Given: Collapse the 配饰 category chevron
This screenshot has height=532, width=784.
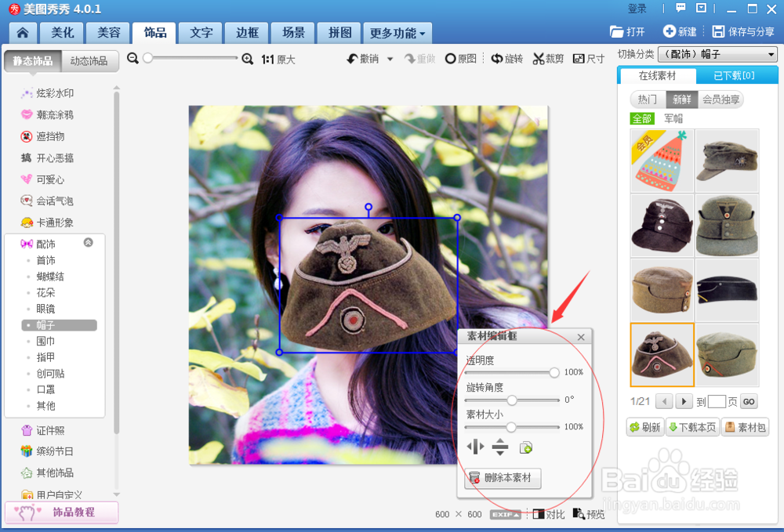Looking at the screenshot, I should tap(88, 243).
